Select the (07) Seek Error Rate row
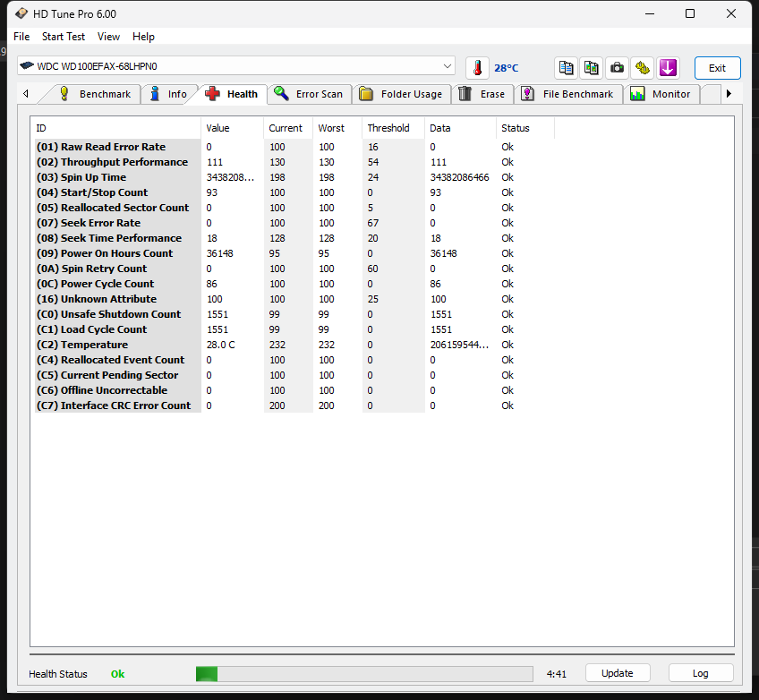Image resolution: width=759 pixels, height=700 pixels. 293,223
